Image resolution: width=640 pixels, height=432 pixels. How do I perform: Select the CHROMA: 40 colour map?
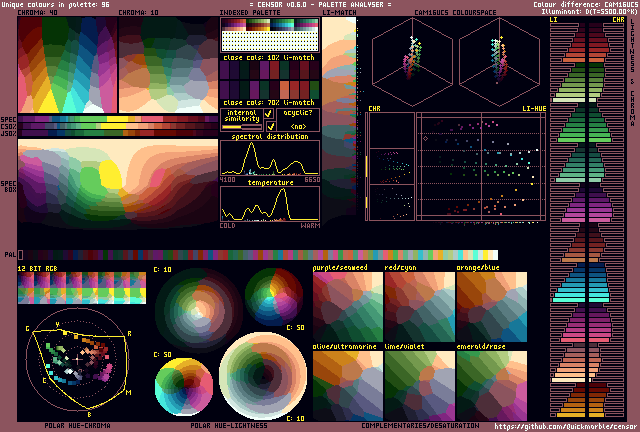pyautogui.click(x=67, y=65)
